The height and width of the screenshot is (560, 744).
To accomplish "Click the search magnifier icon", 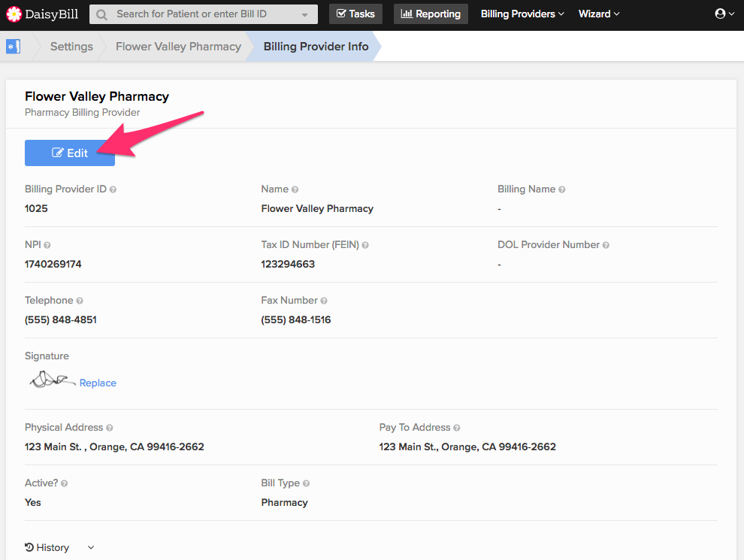I will (101, 15).
